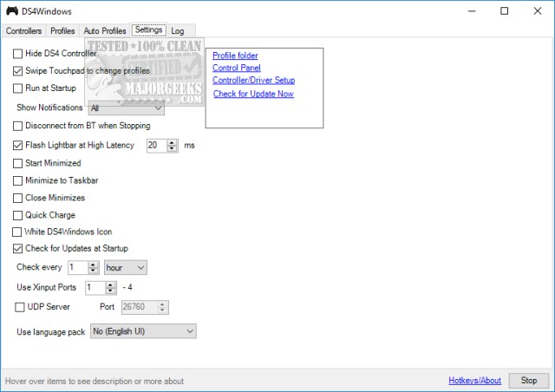
Task: Click the UDP Port field 26760
Action: (140, 307)
